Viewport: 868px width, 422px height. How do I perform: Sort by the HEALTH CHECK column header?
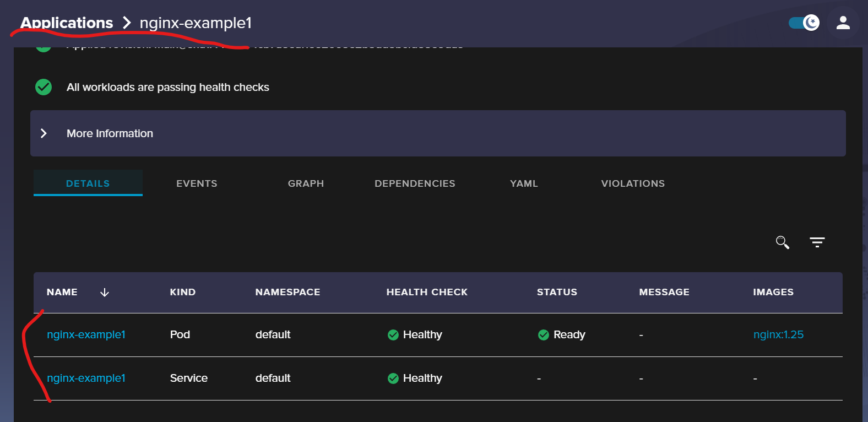(x=427, y=292)
